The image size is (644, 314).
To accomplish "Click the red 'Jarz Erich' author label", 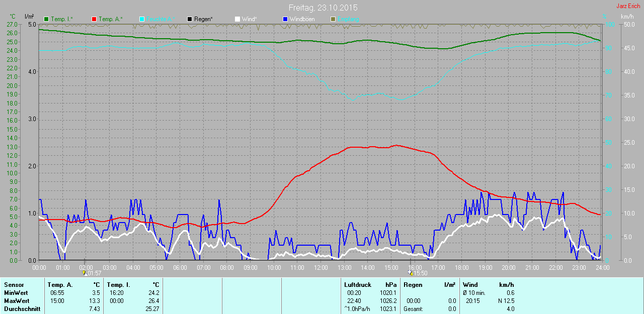I will tap(628, 6).
